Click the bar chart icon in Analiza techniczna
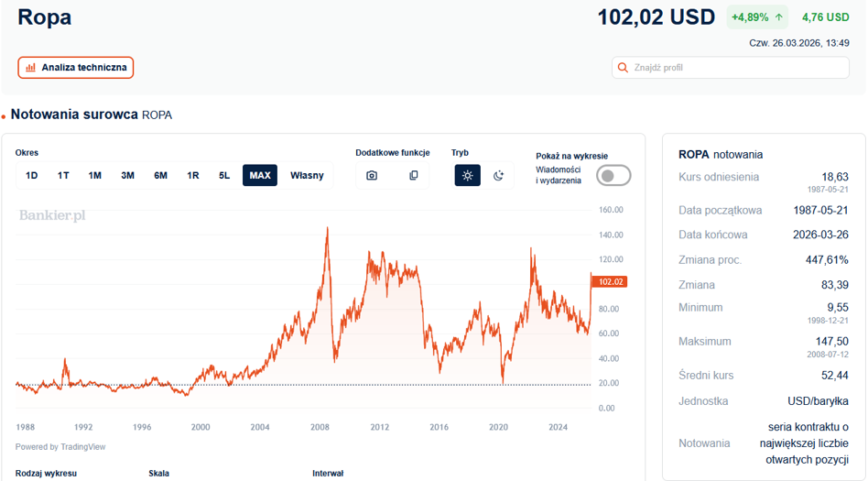This screenshot has width=868, height=481. tap(31, 68)
